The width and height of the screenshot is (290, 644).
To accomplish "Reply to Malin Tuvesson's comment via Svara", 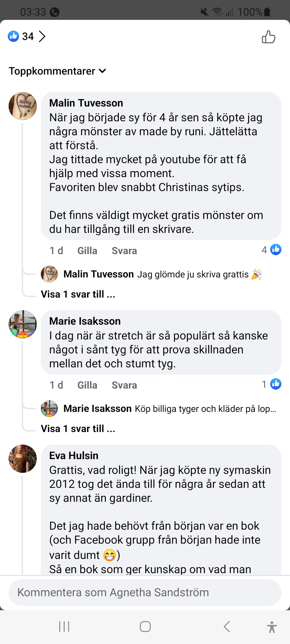I will (124, 251).
